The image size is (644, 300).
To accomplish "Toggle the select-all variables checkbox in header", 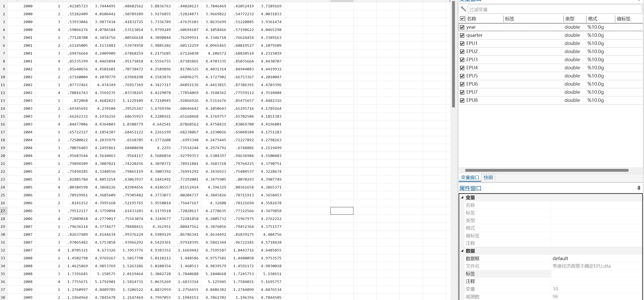I will [462, 19].
